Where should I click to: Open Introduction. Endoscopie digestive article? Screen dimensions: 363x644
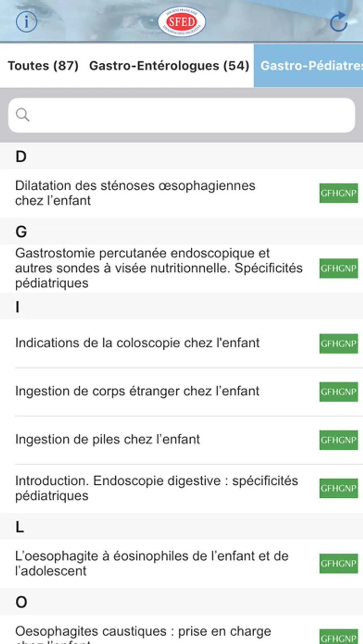(156, 488)
